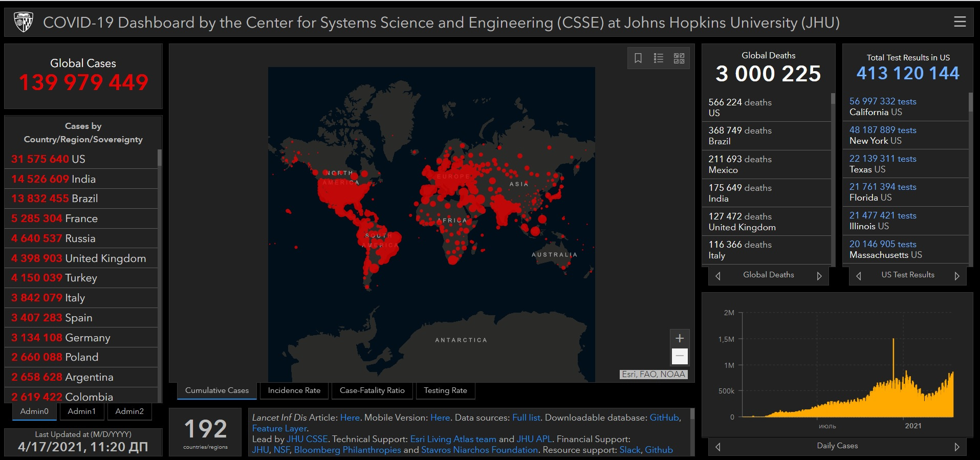This screenshot has width=980, height=460.
Task: Click the cases list scrollbar
Action: (x=160, y=159)
